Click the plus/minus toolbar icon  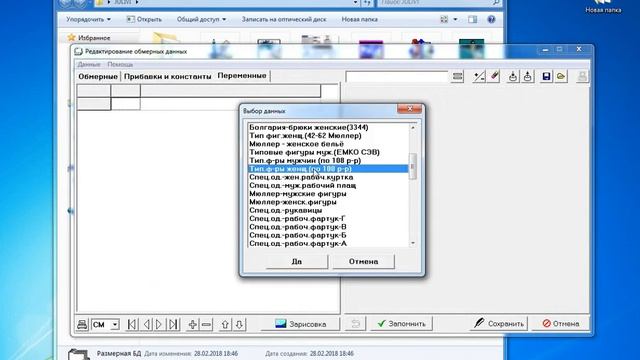479,76
